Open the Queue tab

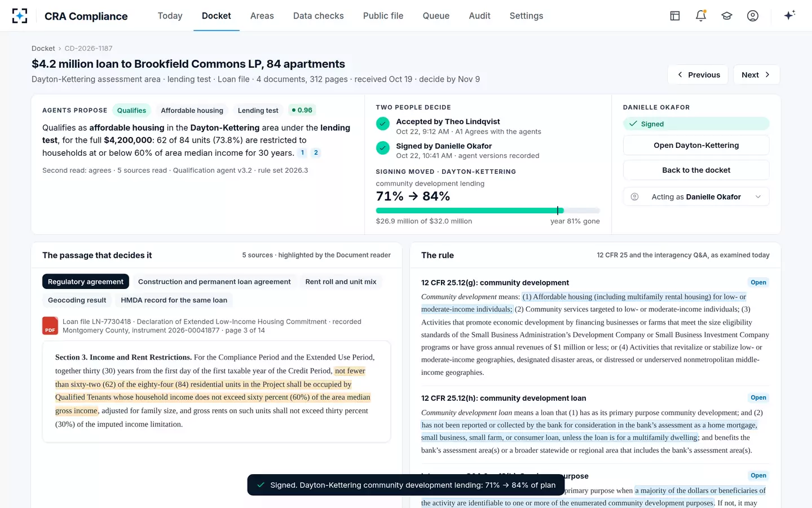(x=436, y=16)
